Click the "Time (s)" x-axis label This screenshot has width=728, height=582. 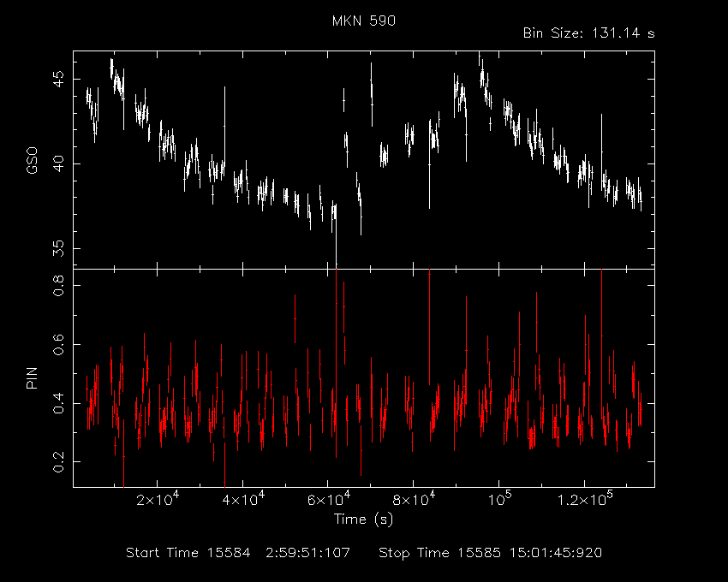363,520
